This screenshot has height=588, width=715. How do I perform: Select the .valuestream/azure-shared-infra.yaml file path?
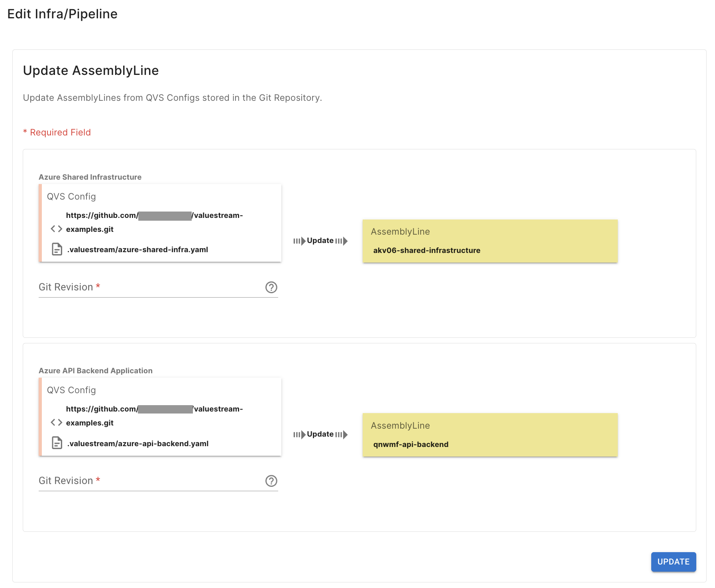(x=137, y=250)
